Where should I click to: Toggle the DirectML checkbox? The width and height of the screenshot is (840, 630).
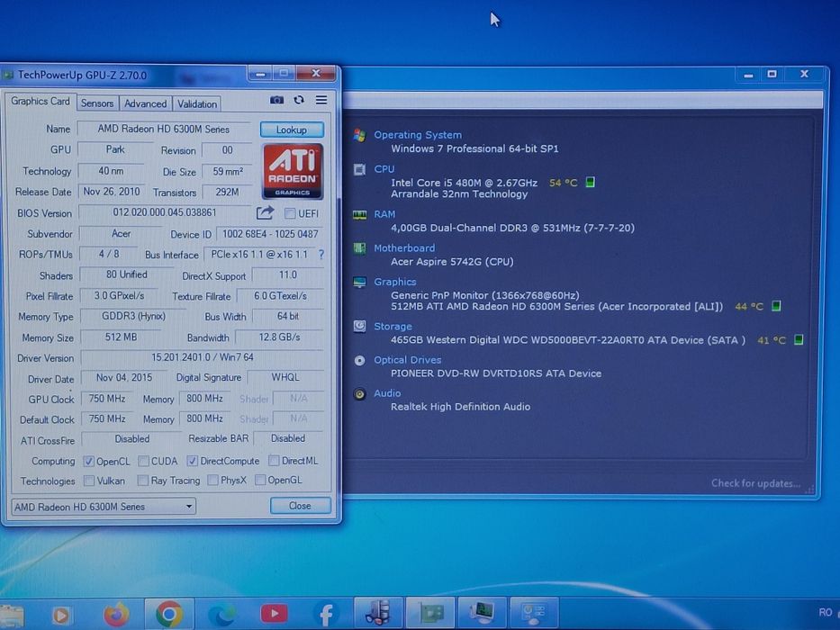[x=274, y=461]
